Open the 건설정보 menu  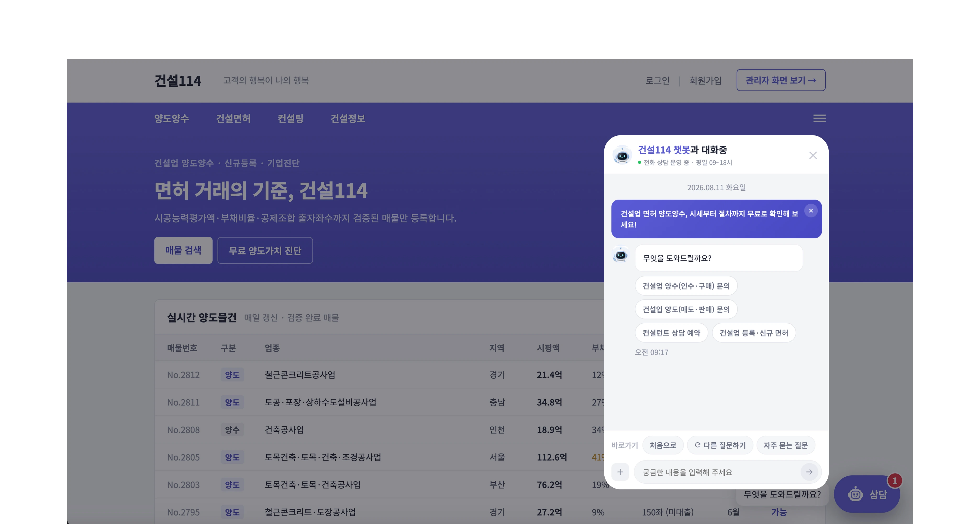(348, 118)
